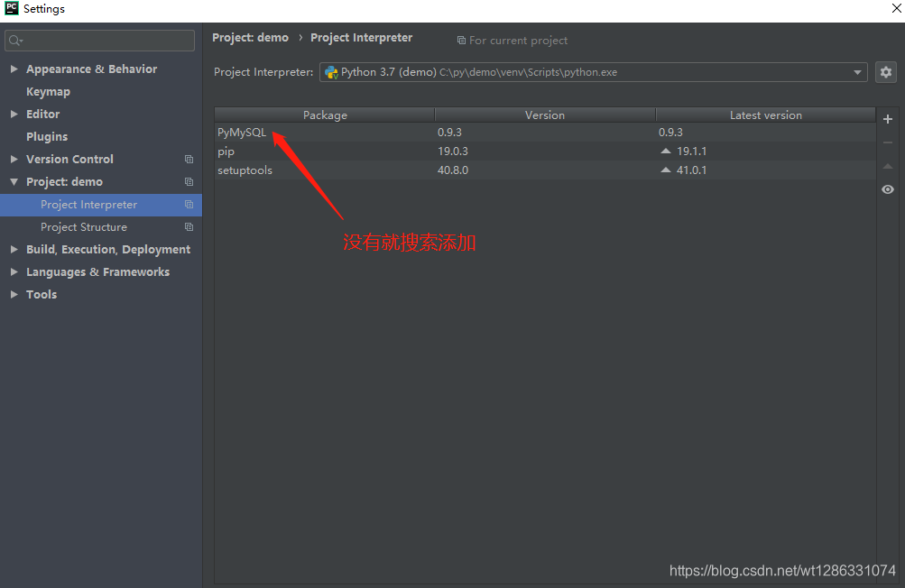The width and height of the screenshot is (905, 588).
Task: Click the project-level icon beside Project Interpreter
Action: 189,205
